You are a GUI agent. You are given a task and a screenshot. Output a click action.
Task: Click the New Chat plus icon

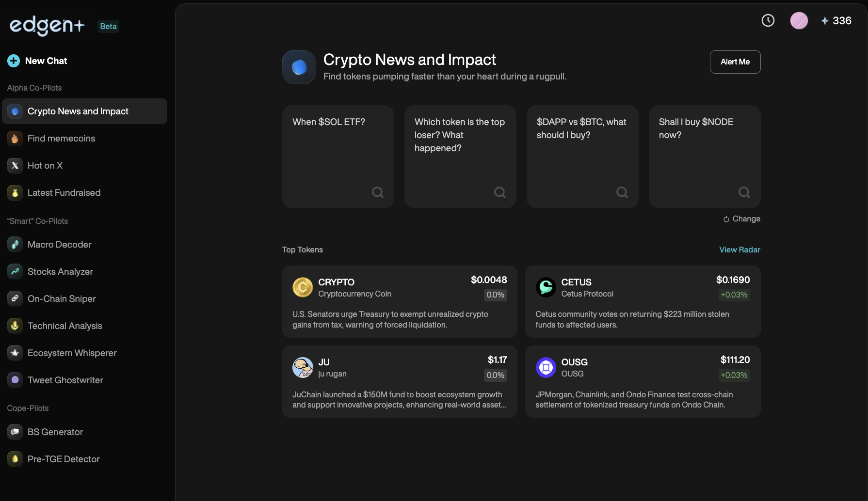click(14, 61)
